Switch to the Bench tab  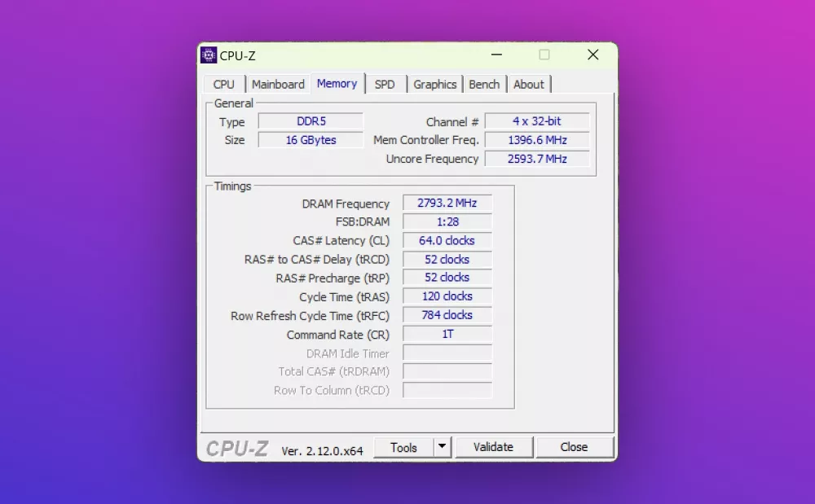[x=484, y=84]
